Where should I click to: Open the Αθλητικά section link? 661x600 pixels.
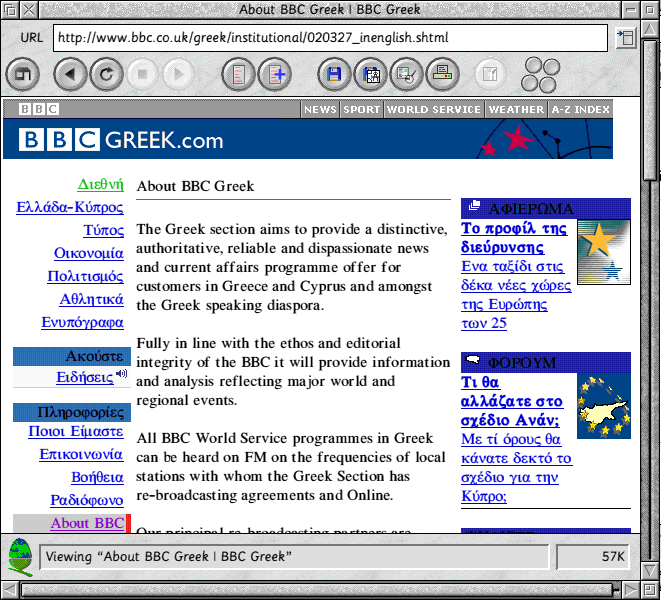(92, 299)
